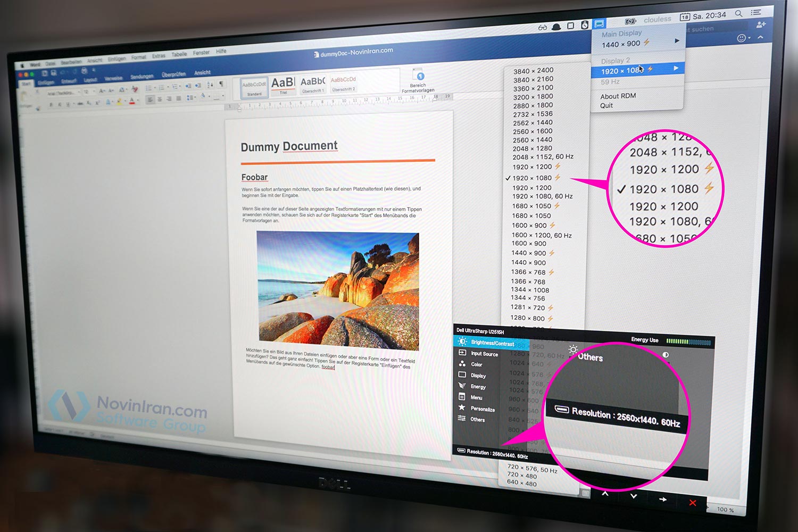Click the share person-plus icon in Word
Viewport: 798px width, 532px height.
pyautogui.click(x=761, y=24)
